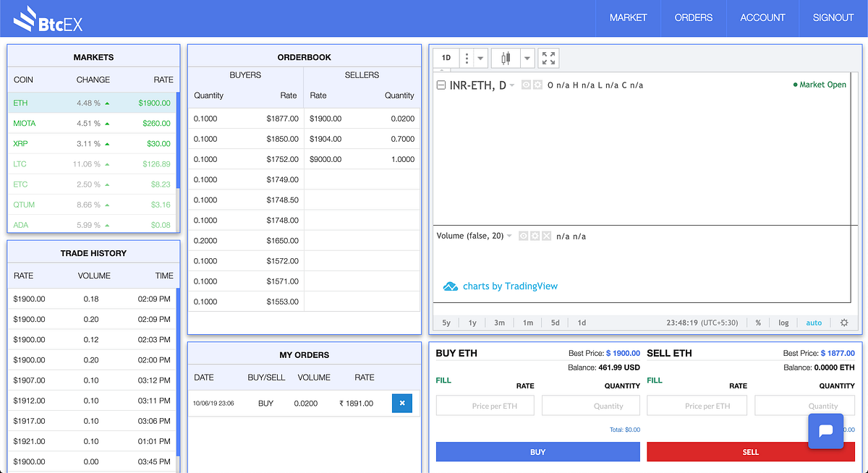This screenshot has width=868, height=473.
Task: Open INR-ETH series settings gear
Action: (x=537, y=85)
